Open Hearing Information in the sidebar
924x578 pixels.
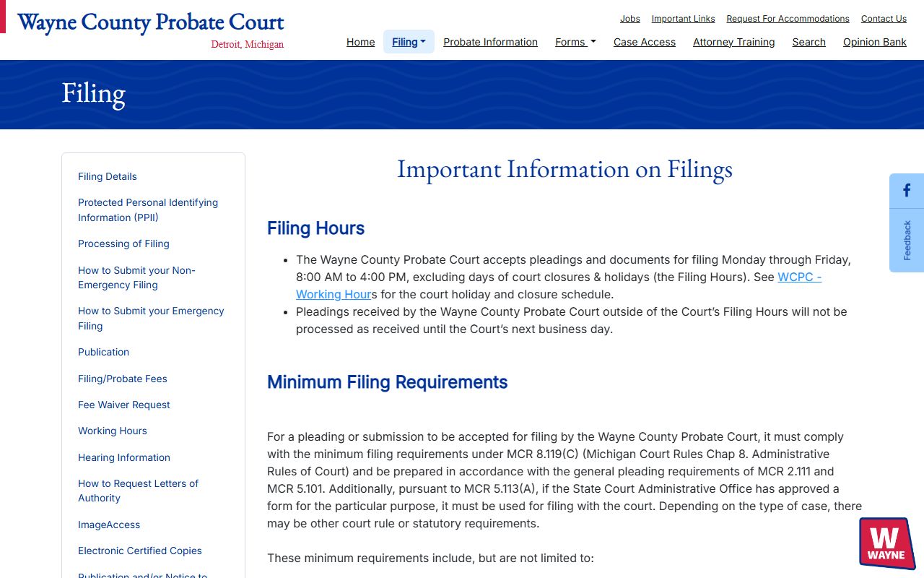pos(124,457)
